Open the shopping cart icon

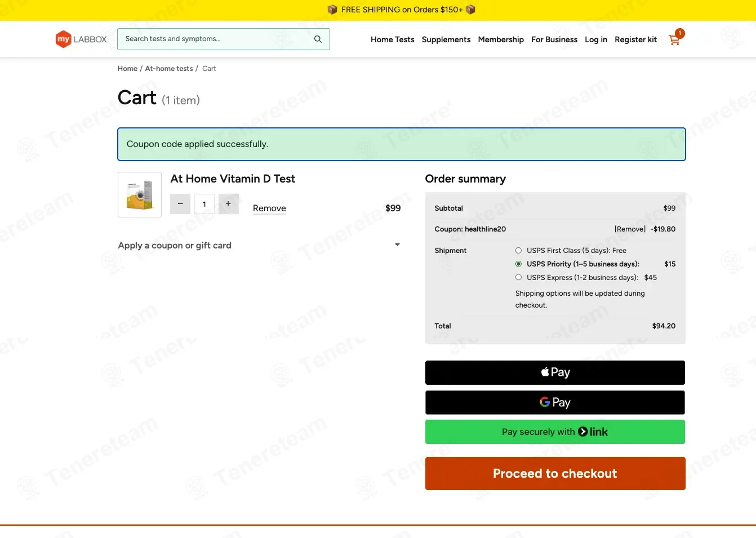point(674,39)
